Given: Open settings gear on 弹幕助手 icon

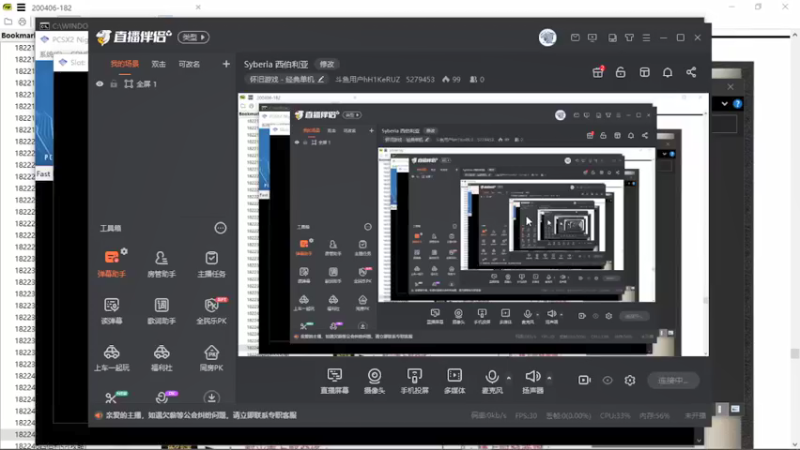Looking at the screenshot, I should click(x=124, y=252).
